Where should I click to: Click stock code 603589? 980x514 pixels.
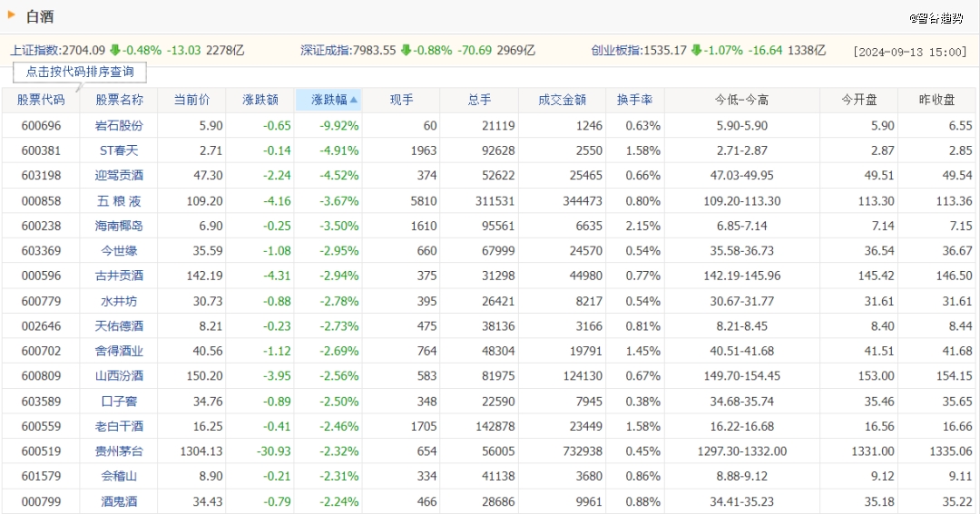(41, 402)
